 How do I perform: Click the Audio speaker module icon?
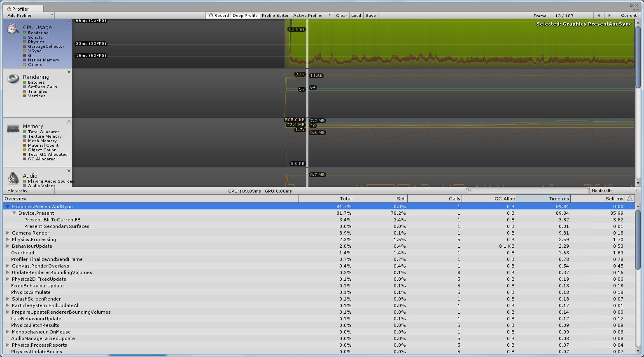coord(13,178)
